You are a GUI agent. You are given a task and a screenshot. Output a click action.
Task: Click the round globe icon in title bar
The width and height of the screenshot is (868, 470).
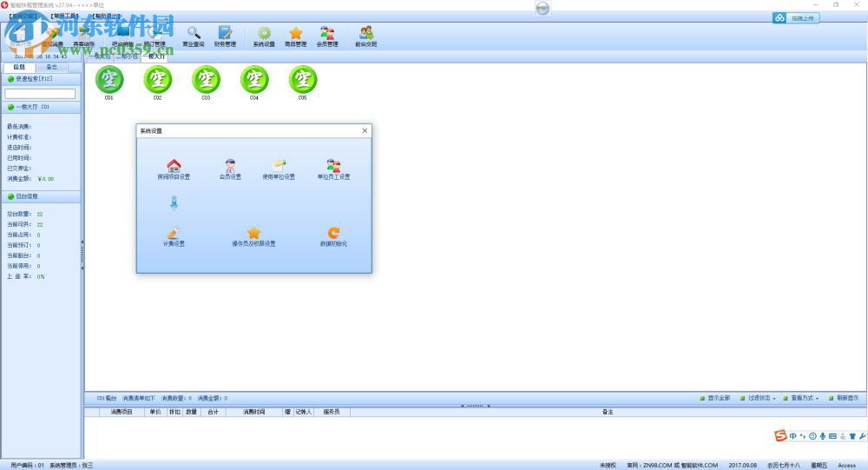542,8
